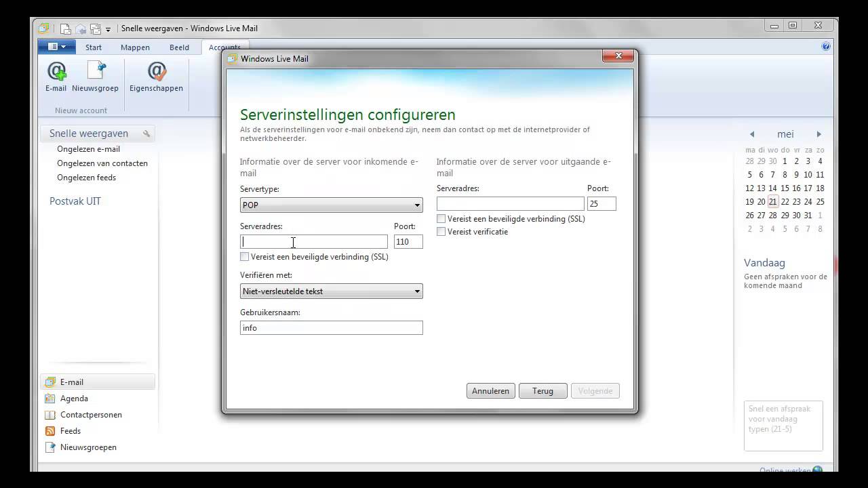Click the Online werken globe icon
The height and width of the screenshot is (488, 868).
click(817, 470)
